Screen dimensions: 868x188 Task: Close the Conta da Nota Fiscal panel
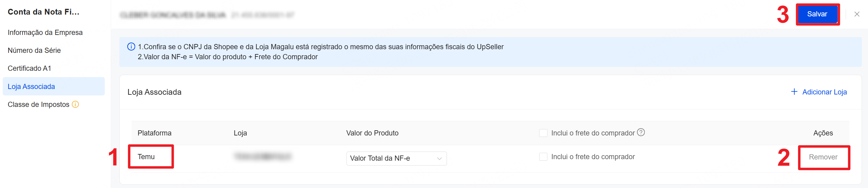click(856, 14)
